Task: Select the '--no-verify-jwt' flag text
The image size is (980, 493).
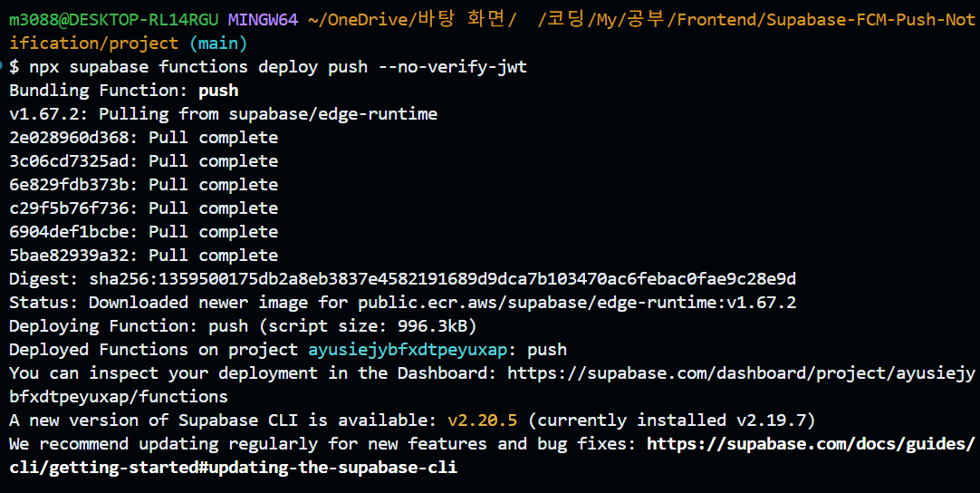Action: (453, 67)
